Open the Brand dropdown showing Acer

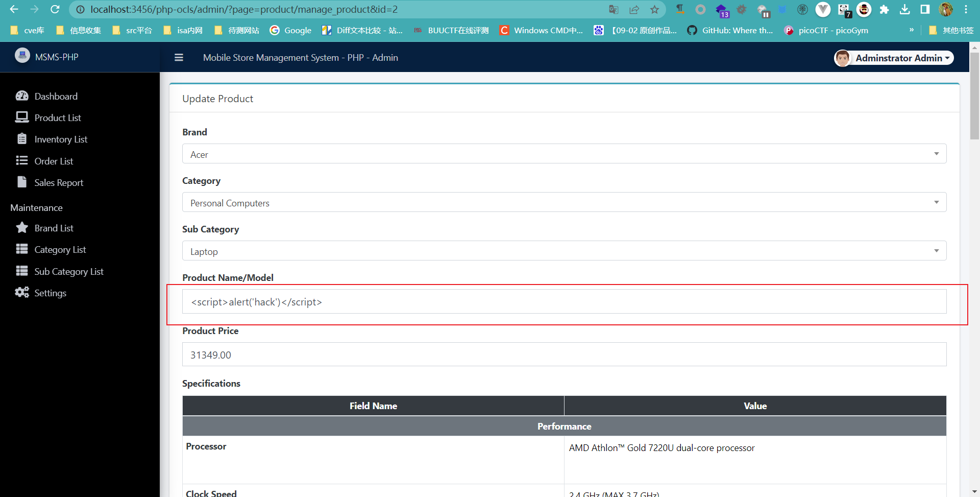point(564,154)
